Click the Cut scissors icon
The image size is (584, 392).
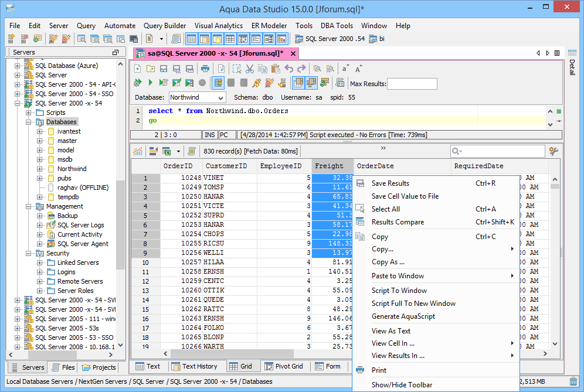click(250, 69)
